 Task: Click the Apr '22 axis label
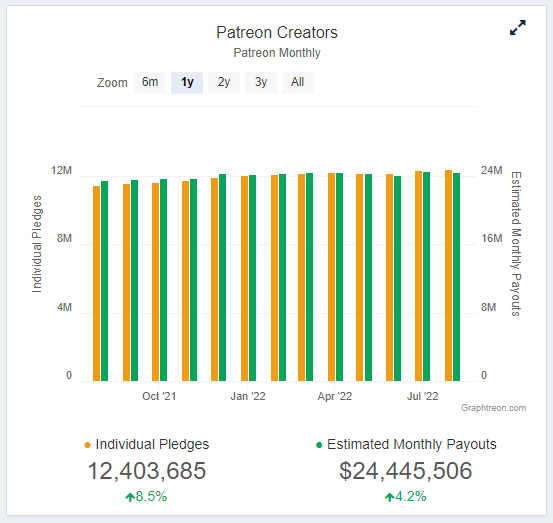(x=335, y=396)
